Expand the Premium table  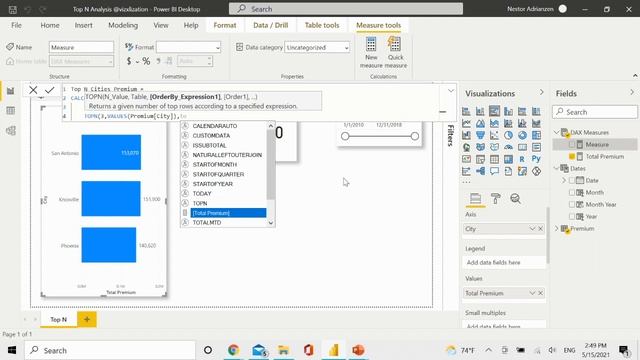coord(557,229)
